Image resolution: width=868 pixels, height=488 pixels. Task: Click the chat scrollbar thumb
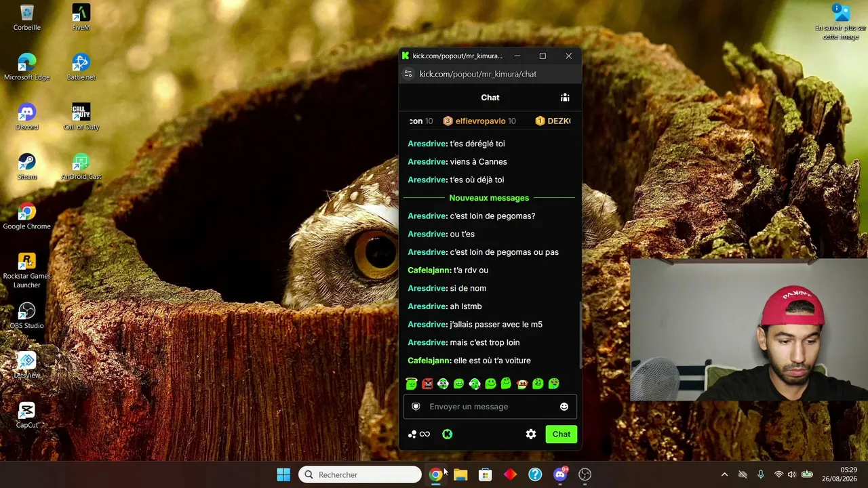click(x=580, y=335)
